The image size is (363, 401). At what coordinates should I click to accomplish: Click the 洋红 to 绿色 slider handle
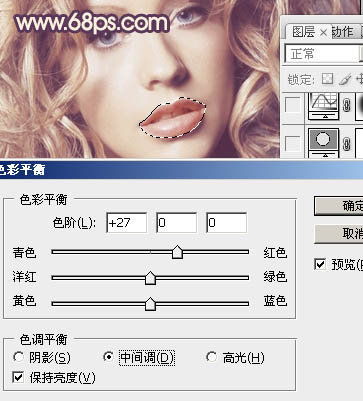tap(151, 278)
